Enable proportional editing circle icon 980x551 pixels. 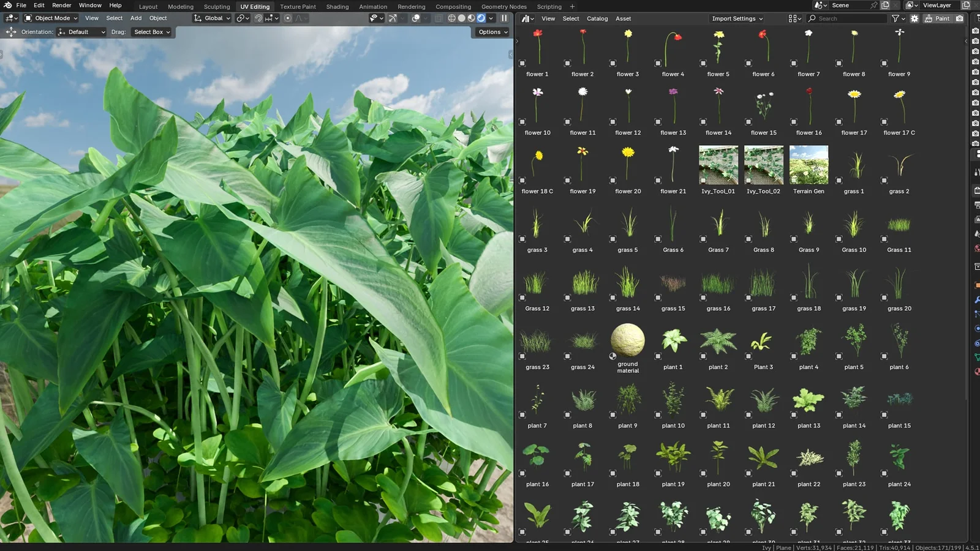[x=288, y=18]
